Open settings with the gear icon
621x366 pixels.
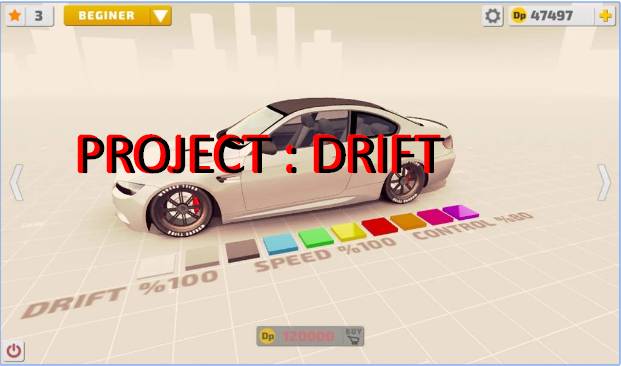[492, 16]
